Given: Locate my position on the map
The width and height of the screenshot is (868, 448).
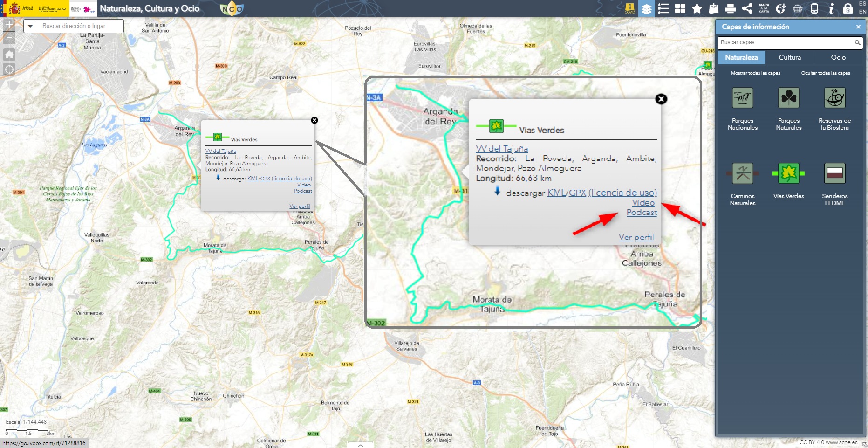Looking at the screenshot, I should [x=9, y=69].
